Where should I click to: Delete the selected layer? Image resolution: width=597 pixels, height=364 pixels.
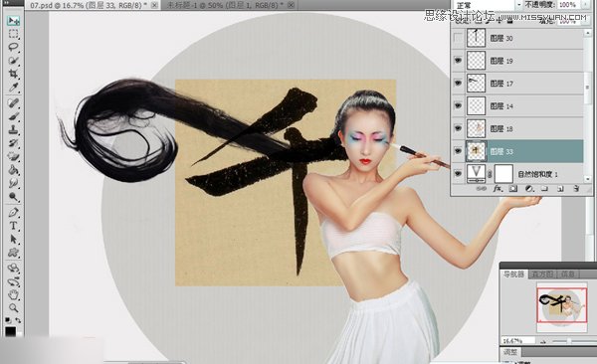pyautogui.click(x=576, y=189)
